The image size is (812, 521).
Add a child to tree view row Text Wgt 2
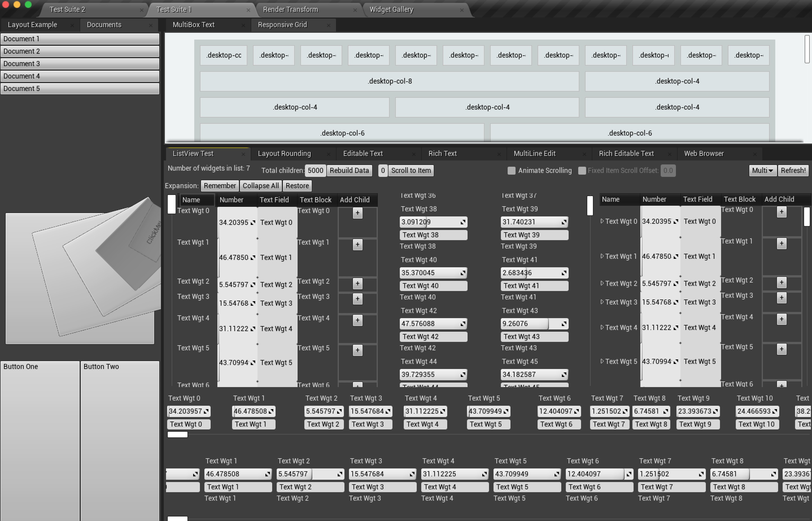coord(781,283)
